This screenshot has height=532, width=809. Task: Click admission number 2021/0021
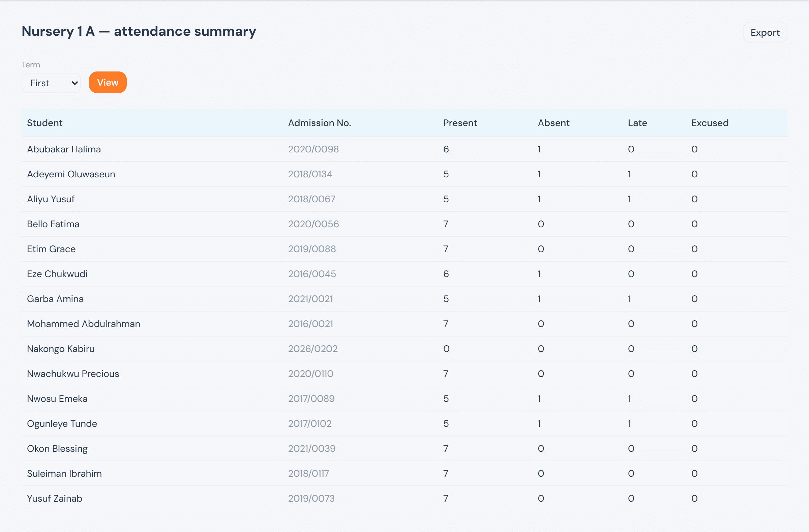(311, 299)
